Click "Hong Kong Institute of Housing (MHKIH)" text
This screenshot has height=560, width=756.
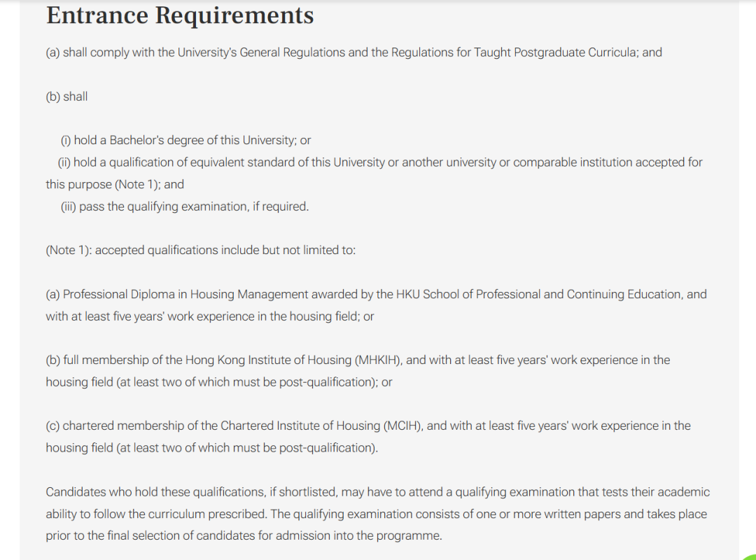click(294, 360)
